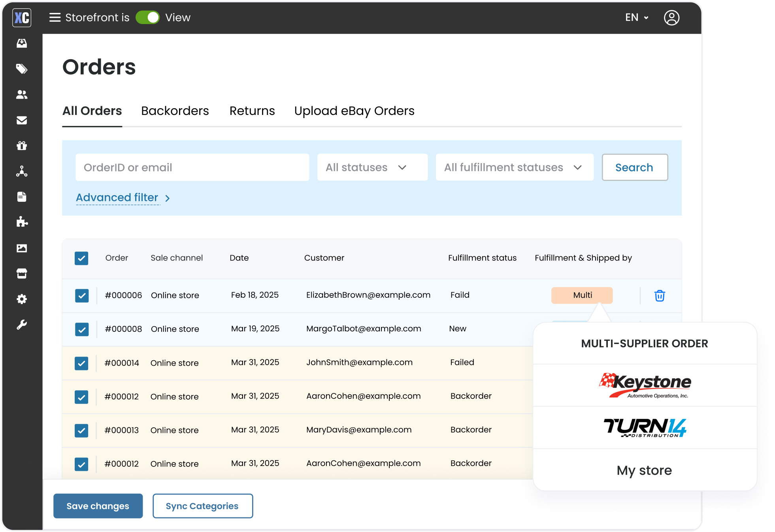Click the envelope mail icon
The width and height of the screenshot is (775, 532).
(x=22, y=120)
